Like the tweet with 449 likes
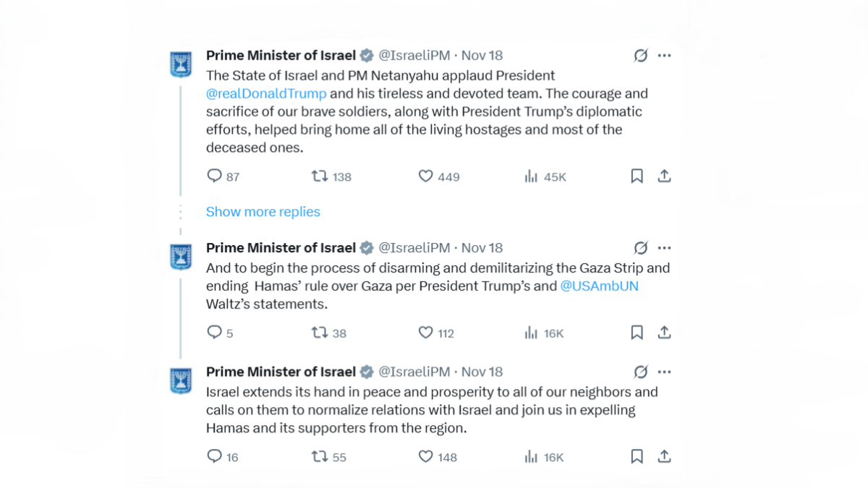Image resolution: width=868 pixels, height=488 pixels. [x=426, y=176]
